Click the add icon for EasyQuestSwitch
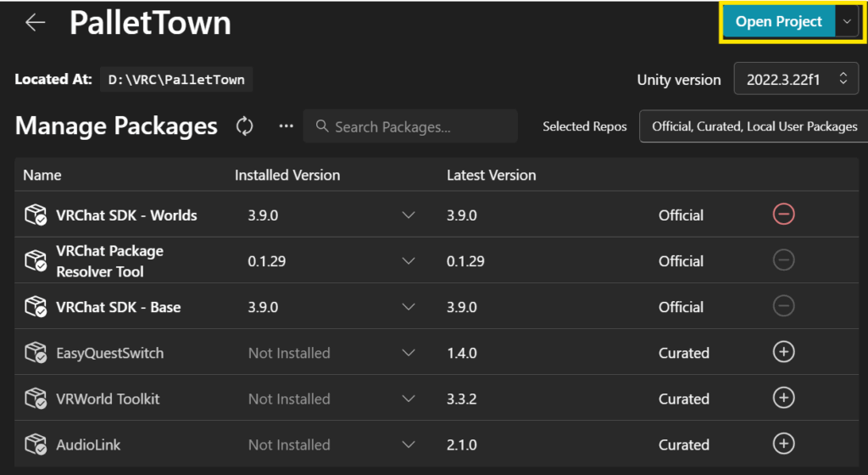The image size is (868, 475). point(783,352)
